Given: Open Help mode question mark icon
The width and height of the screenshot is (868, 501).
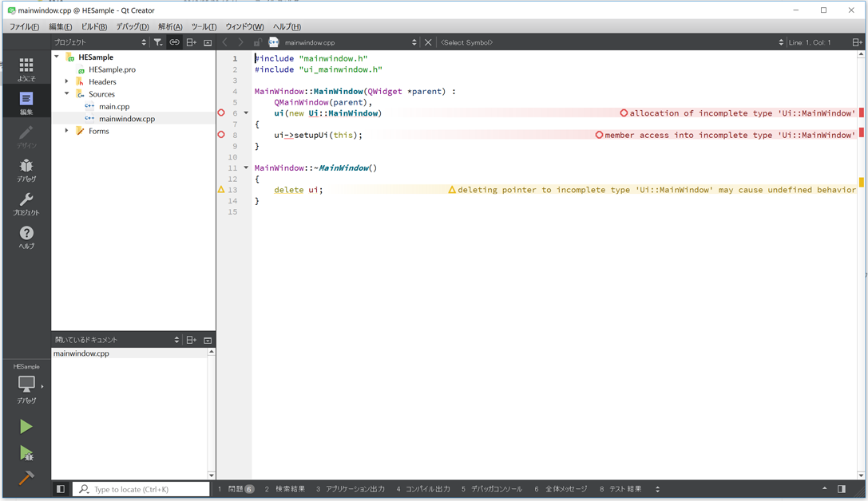Looking at the screenshot, I should click(x=26, y=237).
